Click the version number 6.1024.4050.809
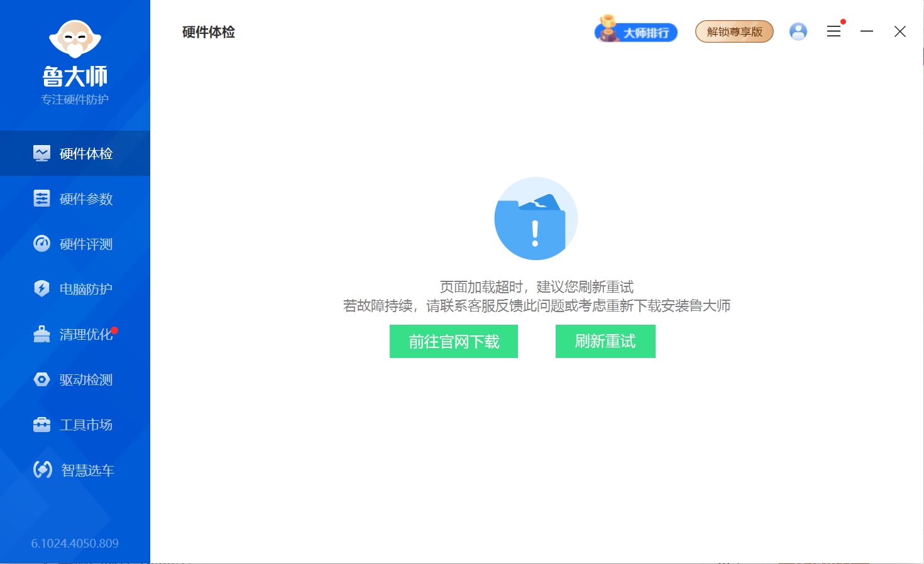This screenshot has width=924, height=564. tap(74, 543)
